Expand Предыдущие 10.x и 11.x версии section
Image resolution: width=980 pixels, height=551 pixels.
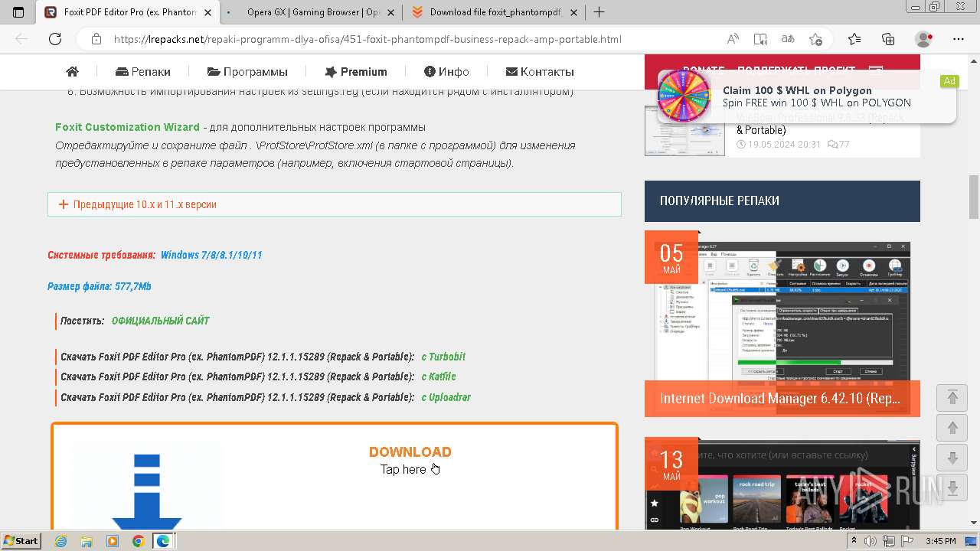[335, 204]
